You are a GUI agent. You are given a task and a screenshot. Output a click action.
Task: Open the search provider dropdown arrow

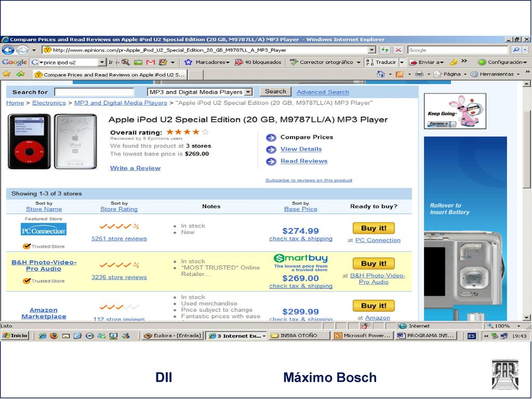click(x=525, y=50)
